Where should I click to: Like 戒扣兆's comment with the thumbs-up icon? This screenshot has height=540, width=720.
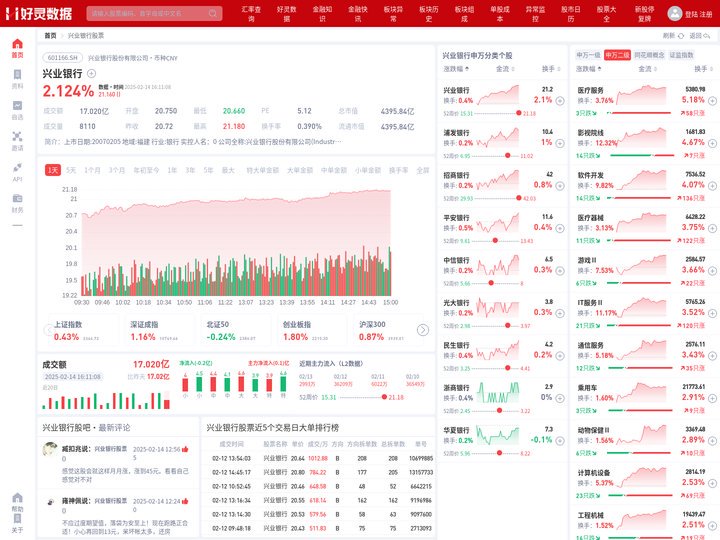[185, 449]
